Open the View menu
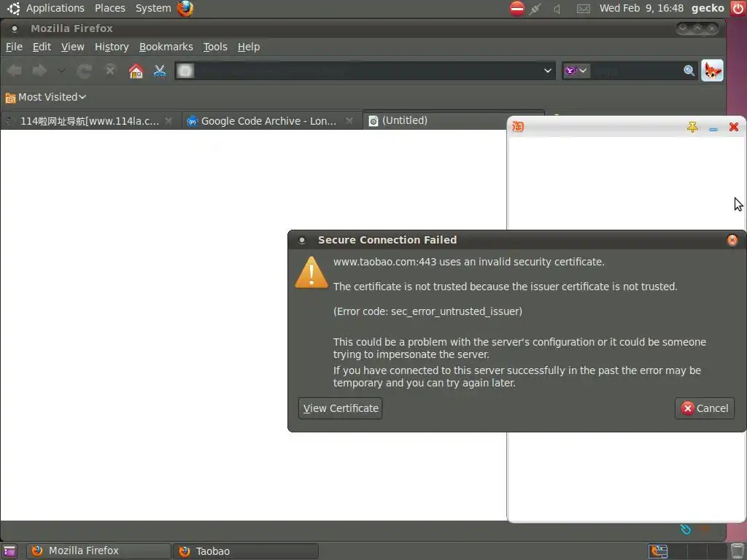The image size is (747, 560). click(72, 47)
